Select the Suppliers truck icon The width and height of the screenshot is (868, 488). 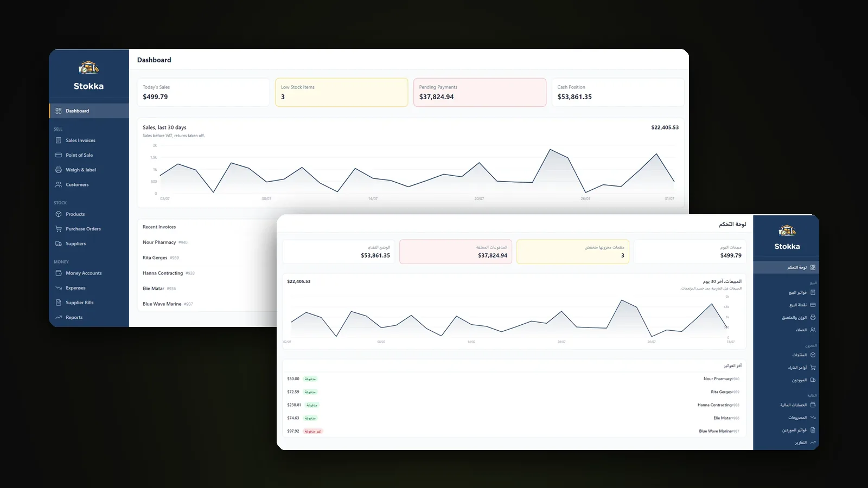pyautogui.click(x=59, y=243)
